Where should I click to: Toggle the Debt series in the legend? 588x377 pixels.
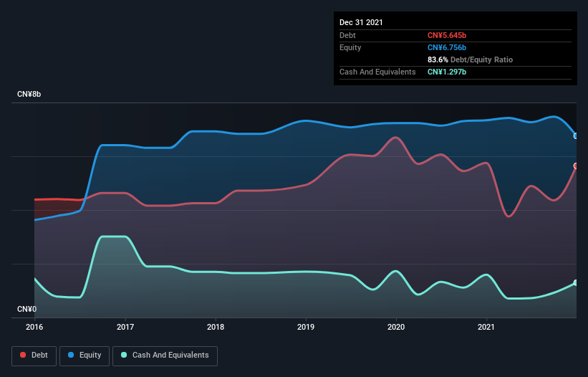pos(34,355)
